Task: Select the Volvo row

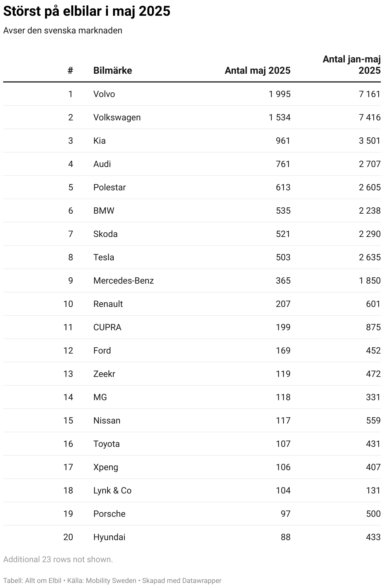Action: (x=192, y=94)
